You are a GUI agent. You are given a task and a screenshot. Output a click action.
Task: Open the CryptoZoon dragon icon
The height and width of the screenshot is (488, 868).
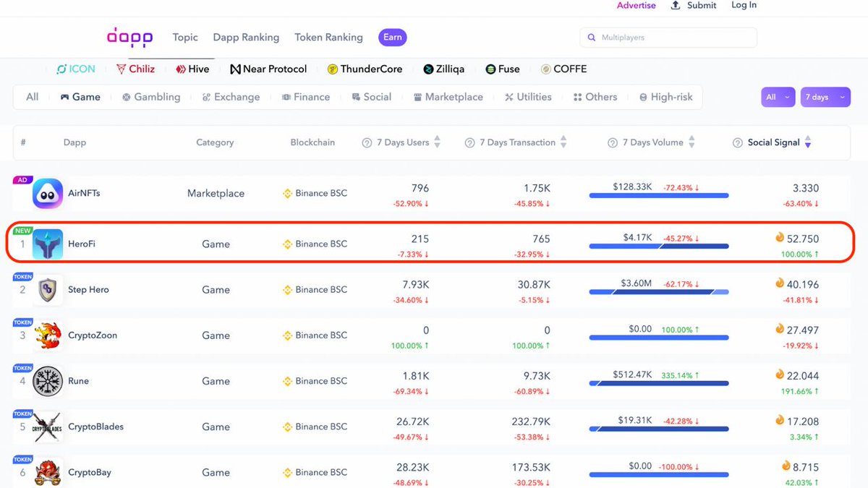point(48,335)
